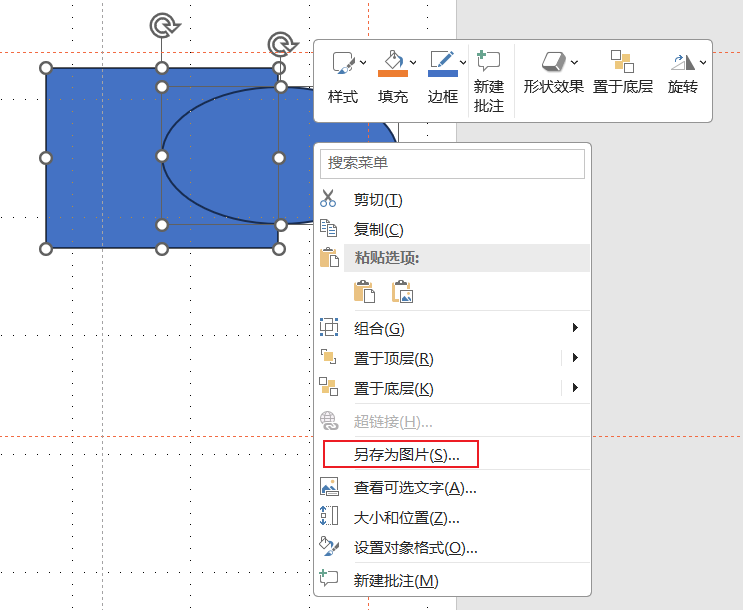Expand the 组合 submenu arrow
743x610 pixels.
(575, 328)
